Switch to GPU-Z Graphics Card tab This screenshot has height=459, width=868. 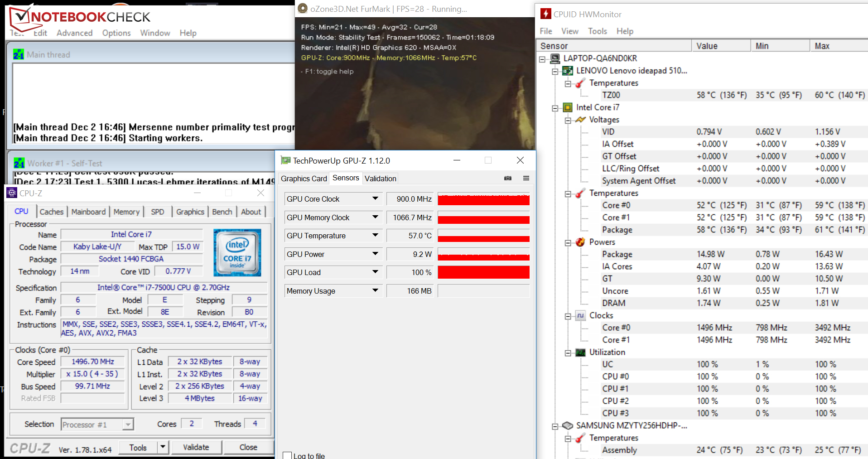[x=304, y=179]
